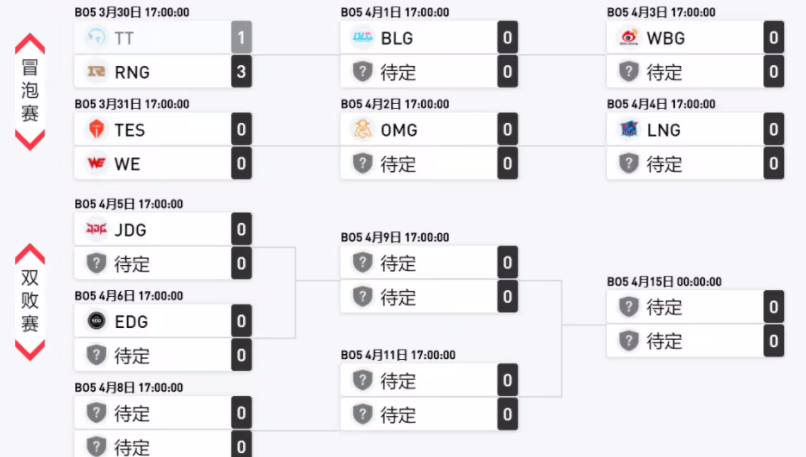The width and height of the screenshot is (806, 457).
Task: Click the OMG team logo
Action: [x=362, y=130]
